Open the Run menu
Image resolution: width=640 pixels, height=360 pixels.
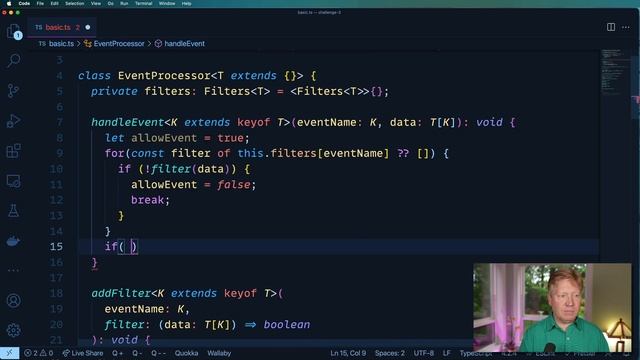click(x=124, y=3)
